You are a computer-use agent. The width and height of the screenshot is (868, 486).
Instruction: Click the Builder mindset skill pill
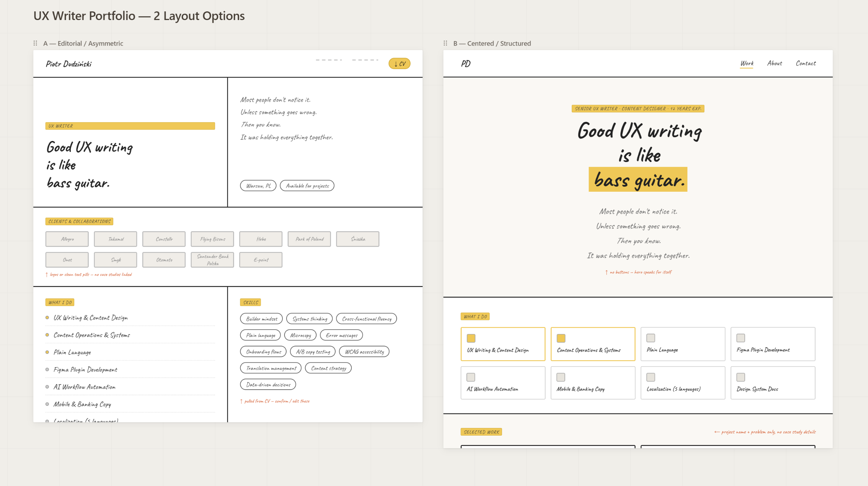click(261, 319)
